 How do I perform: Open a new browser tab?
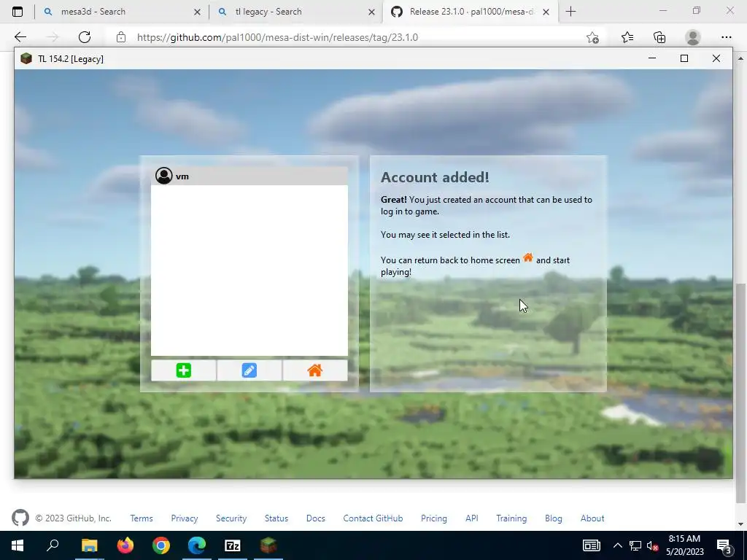click(x=570, y=12)
